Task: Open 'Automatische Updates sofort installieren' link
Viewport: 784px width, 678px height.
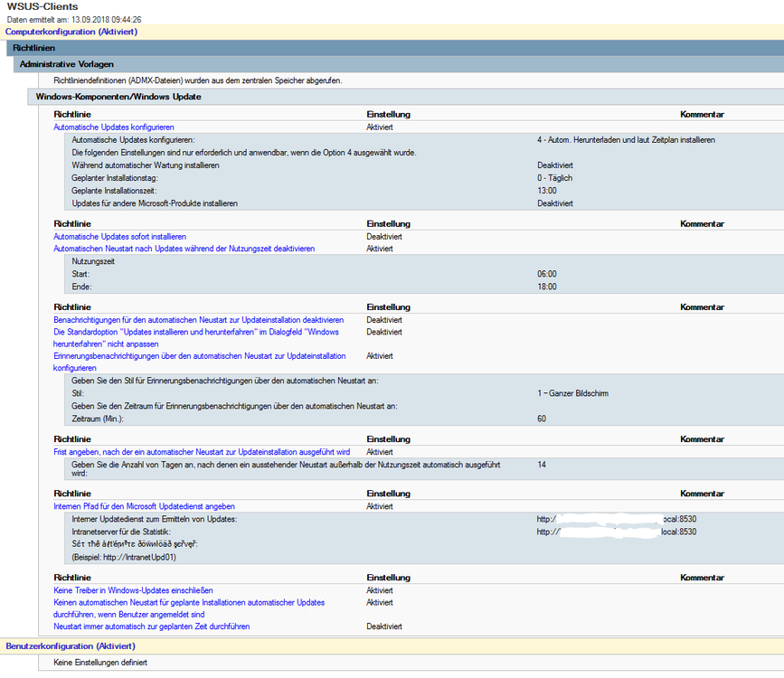Action: [119, 237]
